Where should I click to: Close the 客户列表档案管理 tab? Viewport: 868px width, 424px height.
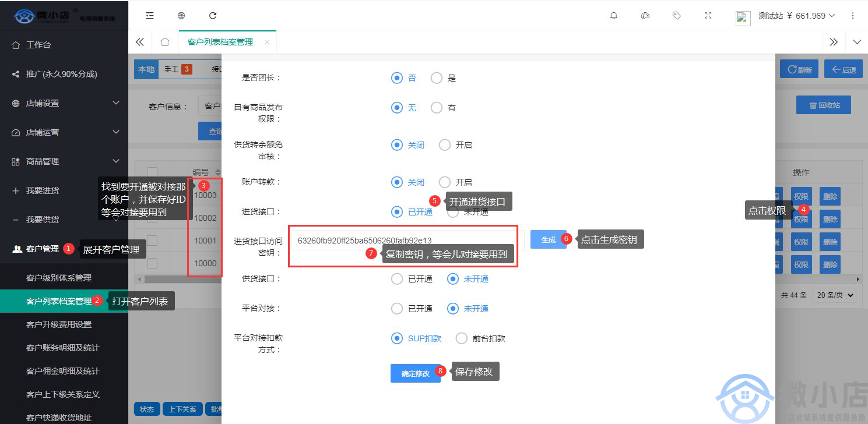tap(267, 42)
